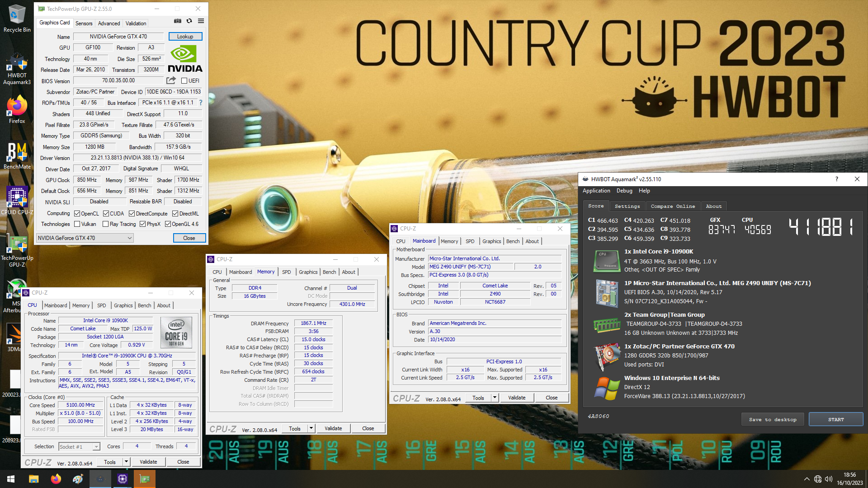Open the Socket #1 selection dropdown
Viewport: 868px width, 488px height.
79,446
